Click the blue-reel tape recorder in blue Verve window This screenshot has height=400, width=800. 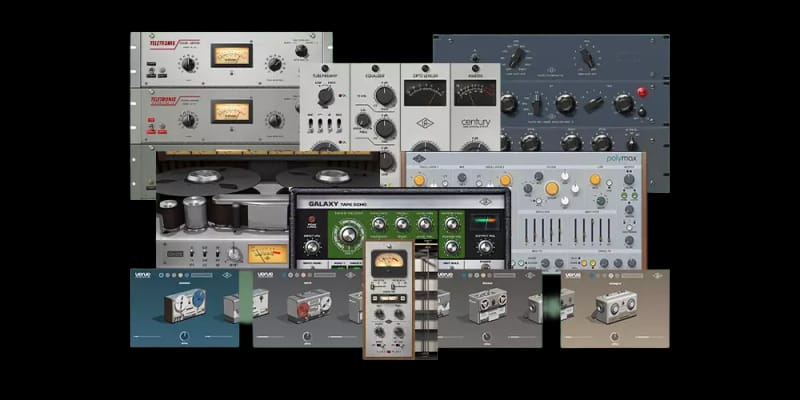click(x=185, y=305)
